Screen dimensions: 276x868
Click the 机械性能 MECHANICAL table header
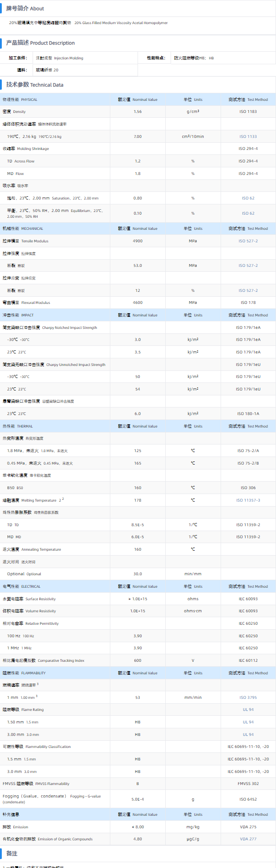tap(23, 228)
